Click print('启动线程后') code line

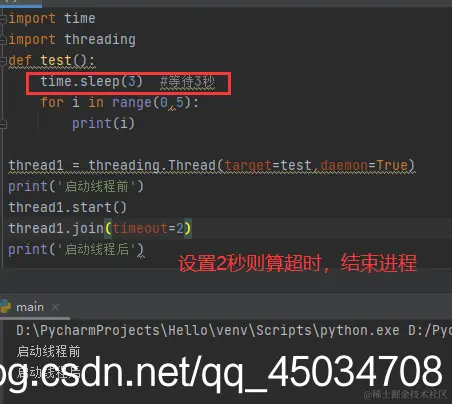click(x=76, y=249)
